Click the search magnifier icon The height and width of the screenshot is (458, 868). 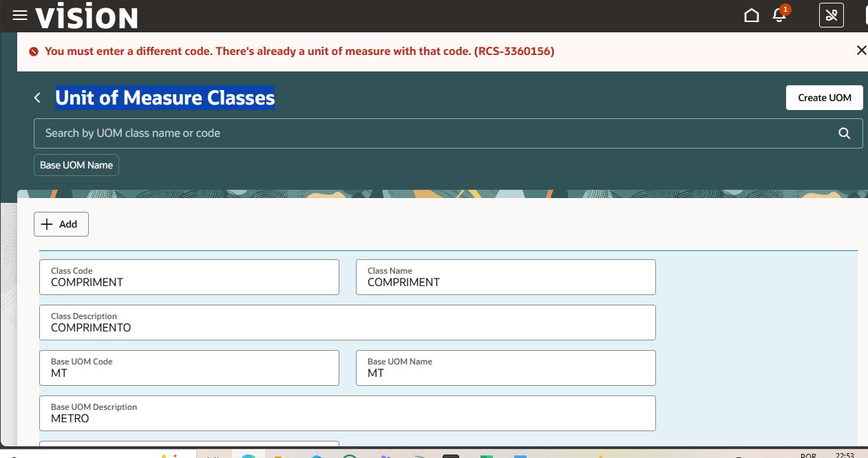click(844, 133)
